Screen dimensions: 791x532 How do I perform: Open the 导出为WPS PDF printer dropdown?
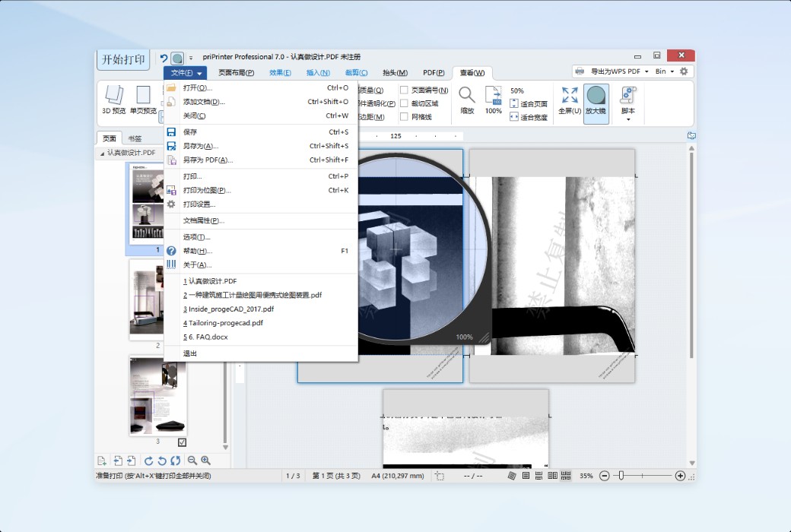[646, 71]
